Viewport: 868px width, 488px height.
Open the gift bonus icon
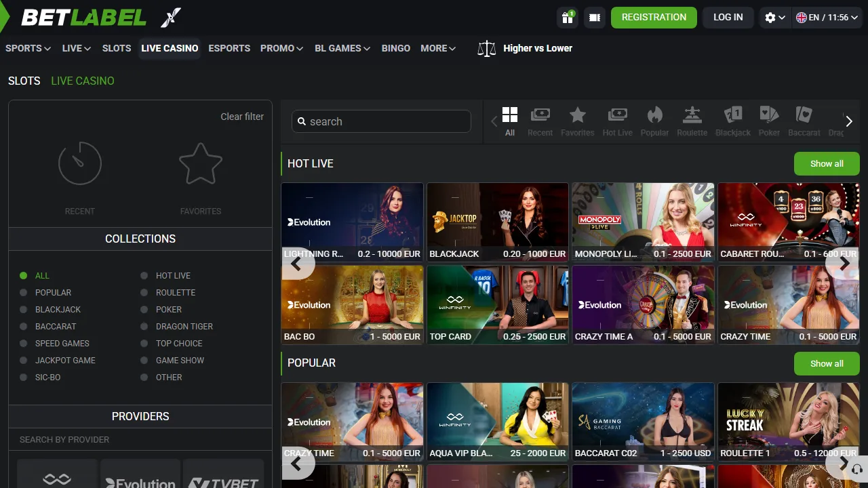click(x=568, y=18)
